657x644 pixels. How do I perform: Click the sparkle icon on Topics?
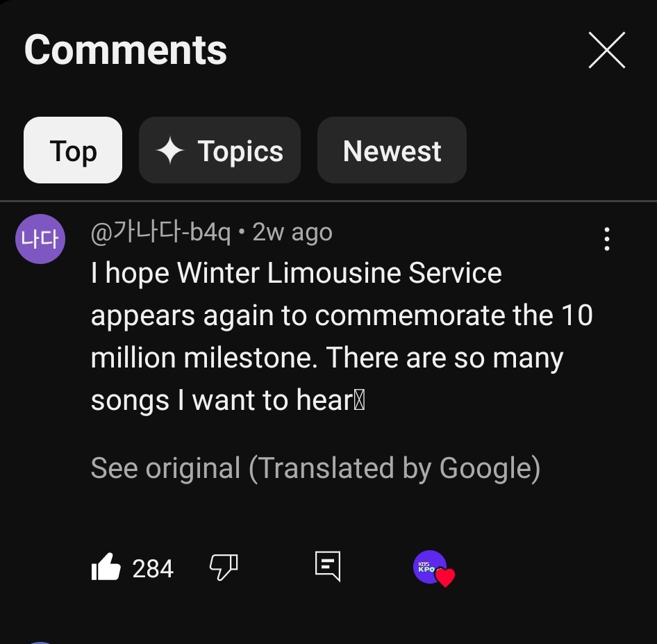tap(169, 151)
